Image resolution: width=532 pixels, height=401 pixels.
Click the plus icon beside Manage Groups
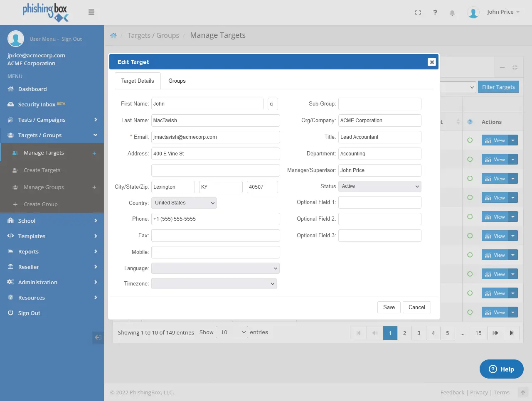point(94,187)
